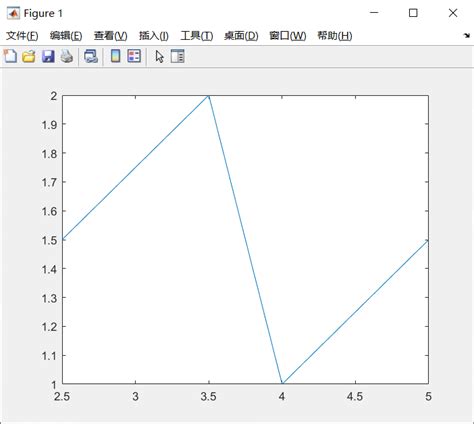Click the New Figure toolbar icon

(10, 56)
